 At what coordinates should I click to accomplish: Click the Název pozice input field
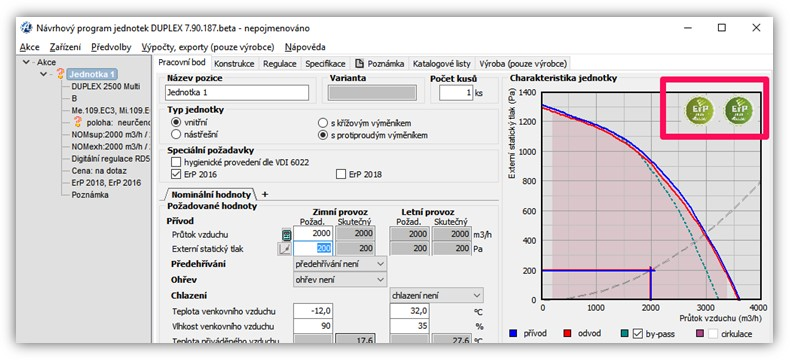pos(237,93)
